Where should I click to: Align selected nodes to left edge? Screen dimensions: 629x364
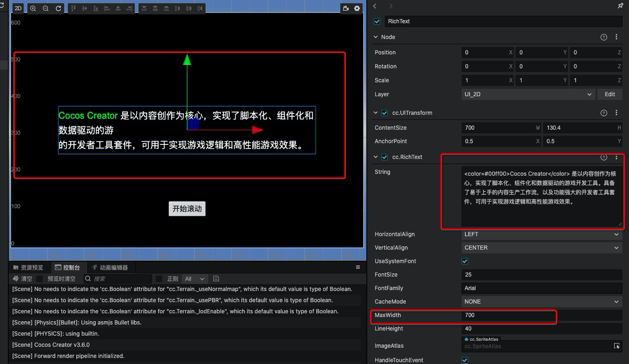point(107,8)
